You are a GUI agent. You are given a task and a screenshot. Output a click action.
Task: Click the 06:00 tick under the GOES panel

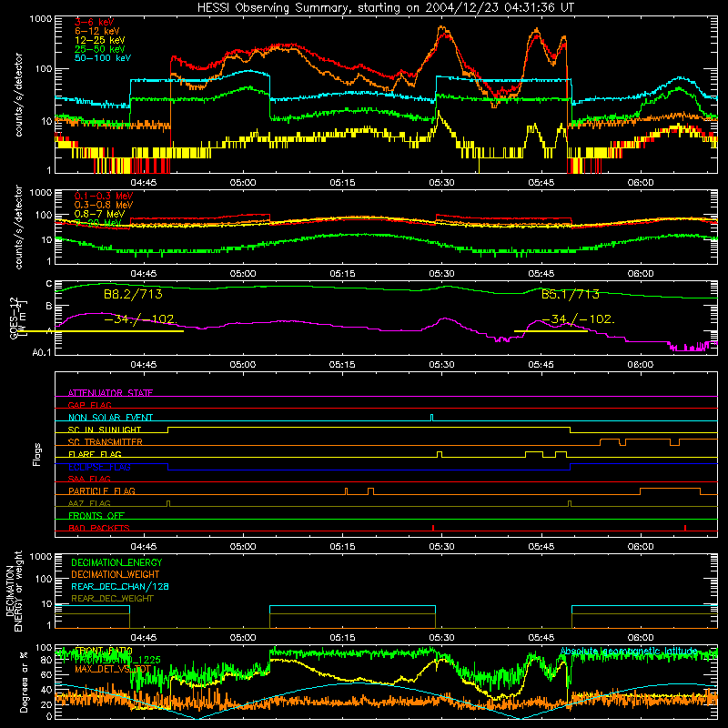click(x=641, y=365)
